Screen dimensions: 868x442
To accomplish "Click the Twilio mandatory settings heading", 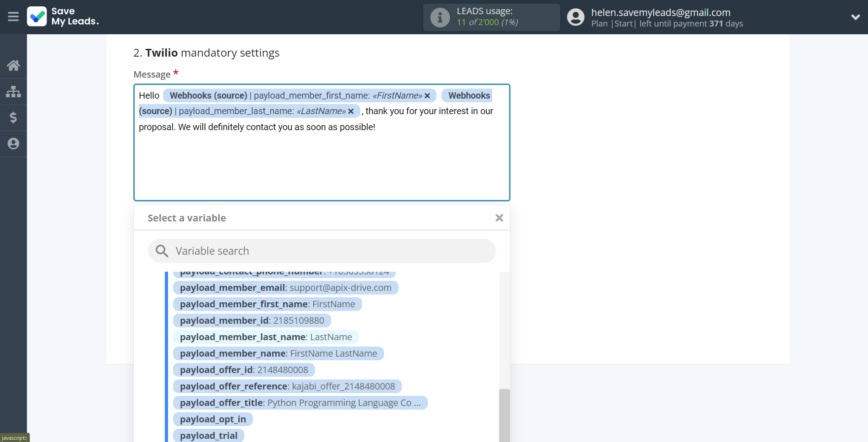I will [x=206, y=53].
